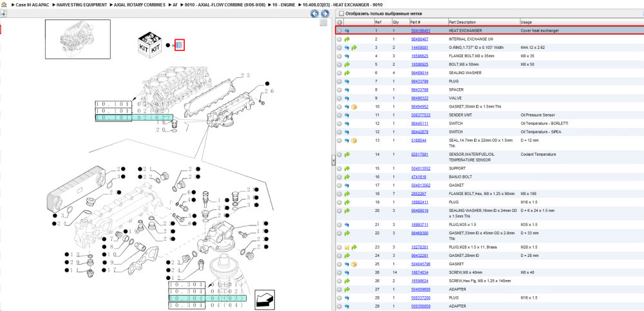Toggle selection circle for INTERNAL EXCHANGE UN row
This screenshot has width=644, height=311.
(x=339, y=39)
